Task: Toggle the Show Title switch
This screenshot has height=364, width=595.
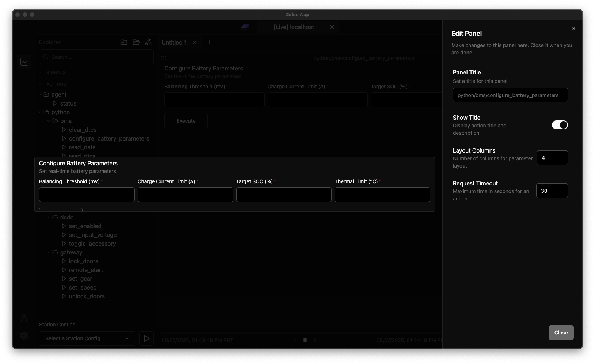Action: coord(560,125)
